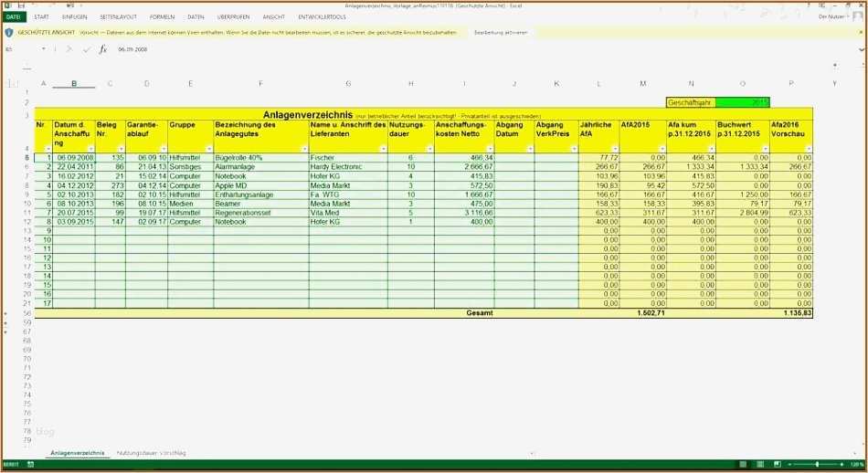Open the Name Box dropdown arrow
The height and width of the screenshot is (473, 868).
pos(43,49)
